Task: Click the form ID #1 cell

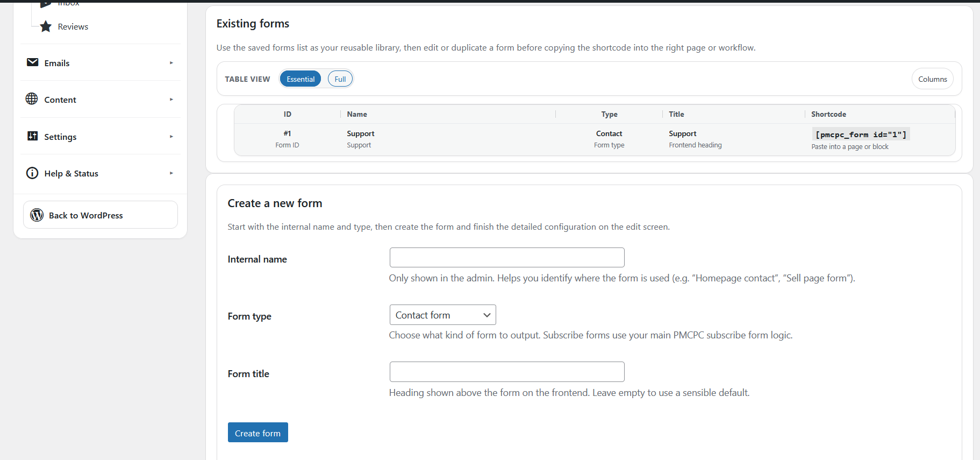Action: tap(288, 133)
